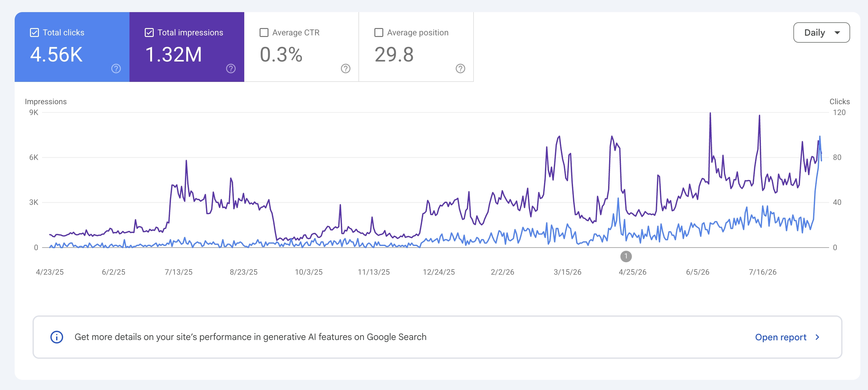868x390 pixels.
Task: Click help icon on Total clicks card
Action: (116, 69)
